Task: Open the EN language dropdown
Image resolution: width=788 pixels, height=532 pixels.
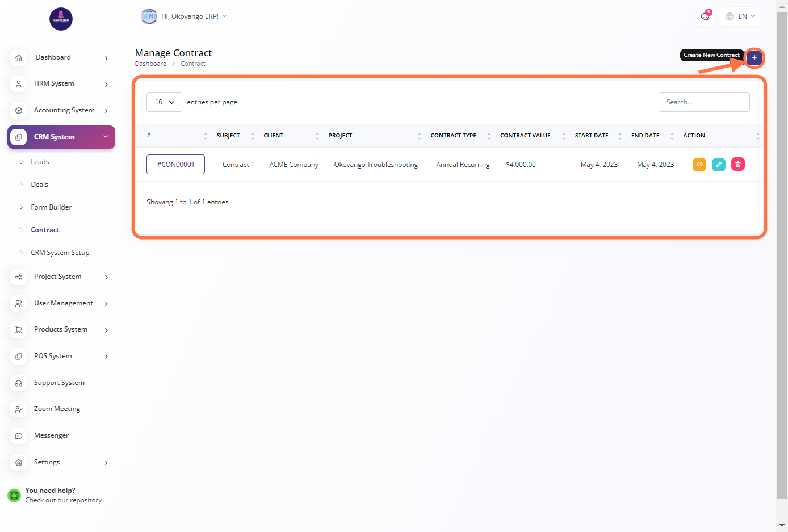Action: coord(741,16)
